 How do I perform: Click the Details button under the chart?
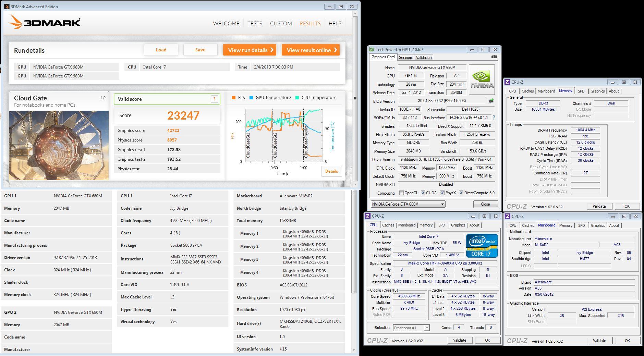point(331,171)
